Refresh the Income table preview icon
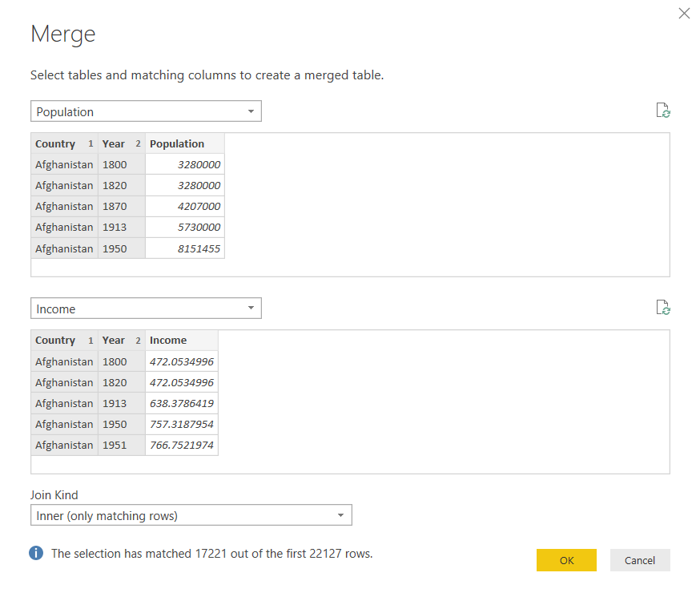Image resolution: width=700 pixels, height=601 pixels. (x=662, y=307)
